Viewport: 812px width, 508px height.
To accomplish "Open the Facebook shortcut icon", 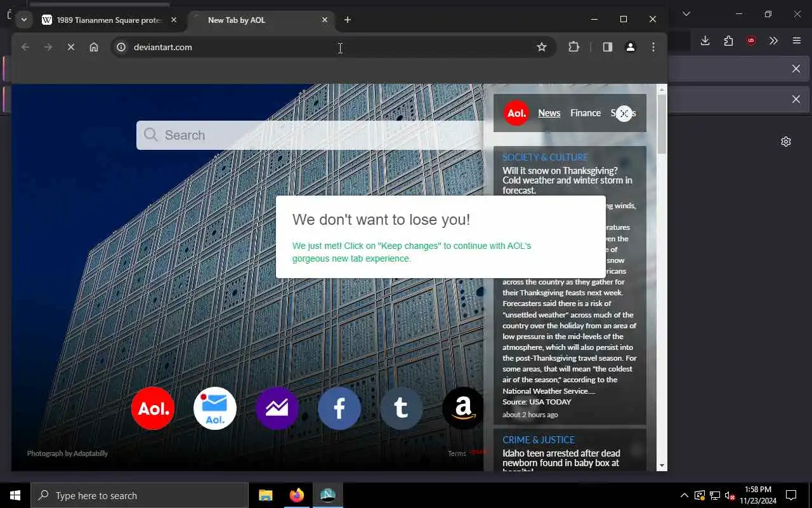I will pos(339,408).
